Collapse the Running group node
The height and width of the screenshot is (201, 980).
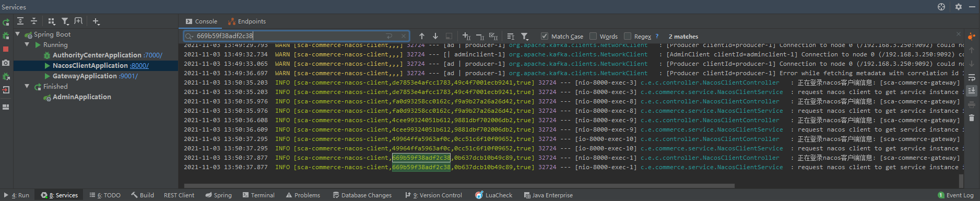[27, 44]
